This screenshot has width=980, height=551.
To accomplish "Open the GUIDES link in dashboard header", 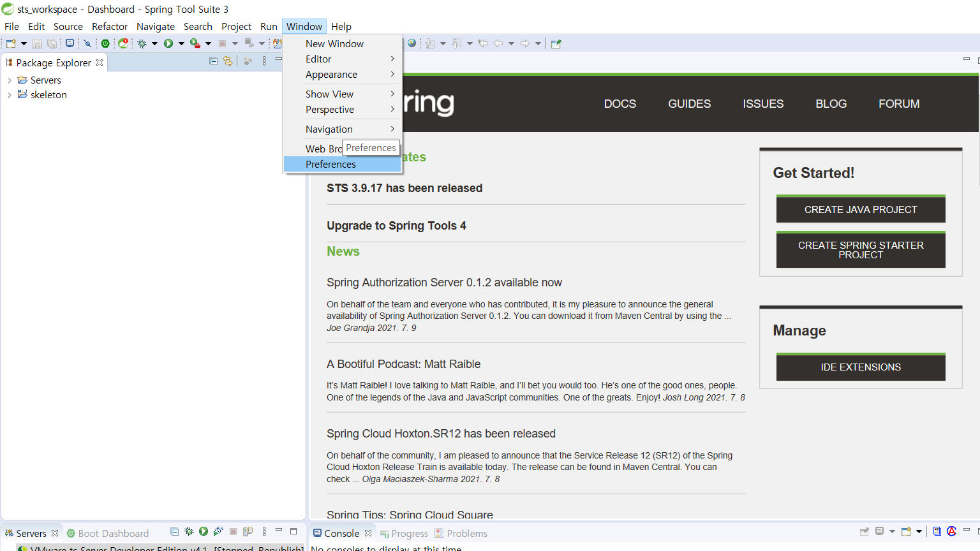I will 689,104.
